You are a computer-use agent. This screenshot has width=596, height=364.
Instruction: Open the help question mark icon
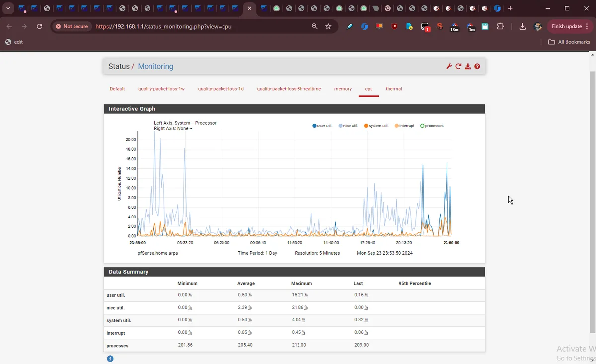(477, 66)
